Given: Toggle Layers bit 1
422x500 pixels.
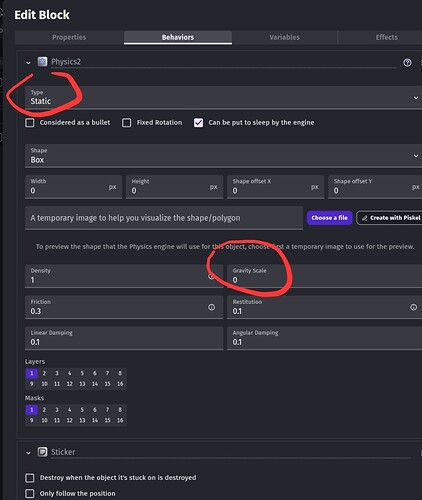Looking at the screenshot, I should tap(32, 373).
